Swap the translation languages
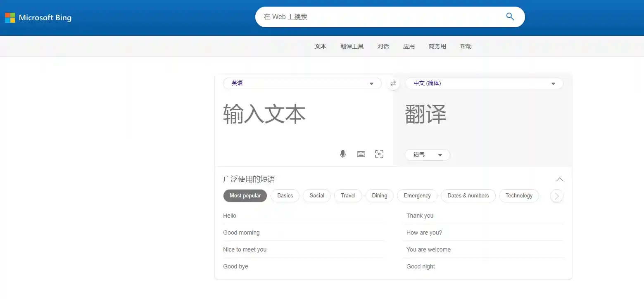This screenshot has width=644, height=299. 393,83
